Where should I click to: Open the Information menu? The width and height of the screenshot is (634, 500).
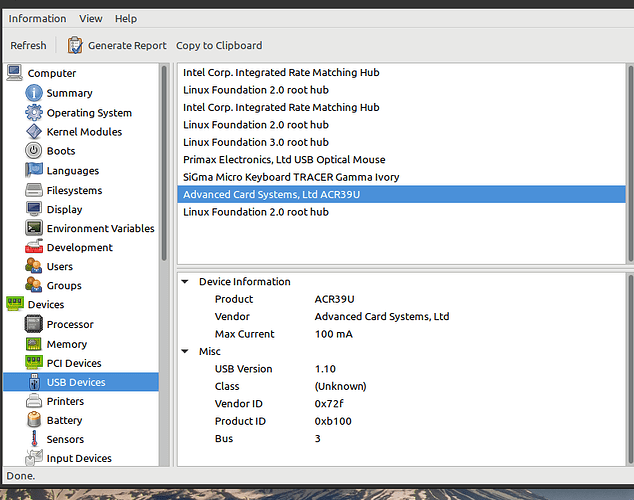(37, 18)
